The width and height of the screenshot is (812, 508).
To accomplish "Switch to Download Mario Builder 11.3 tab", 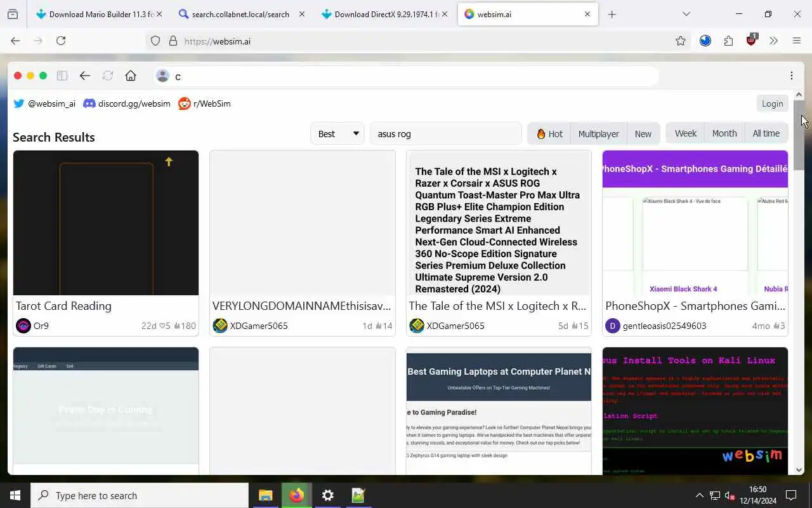I will [x=98, y=14].
